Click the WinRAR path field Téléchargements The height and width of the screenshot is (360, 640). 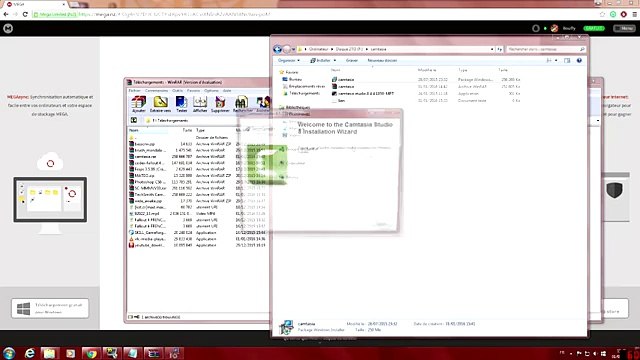170,121
